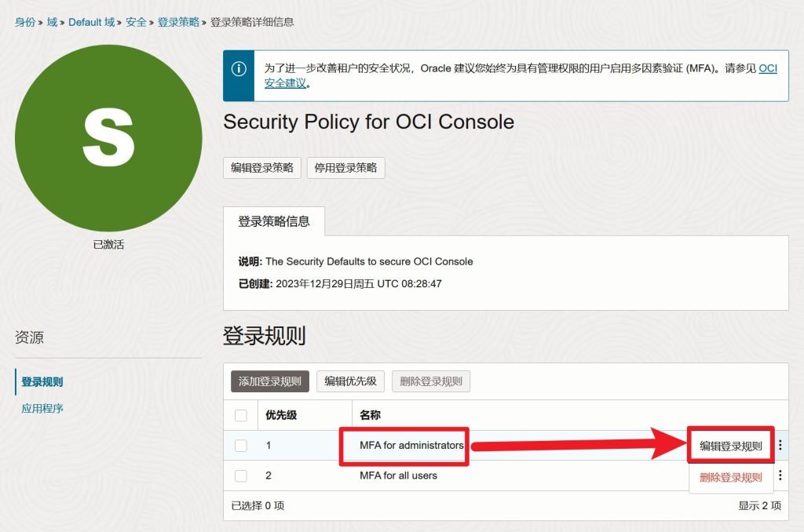Choose 删除登录规则 in the row menu

click(731, 477)
